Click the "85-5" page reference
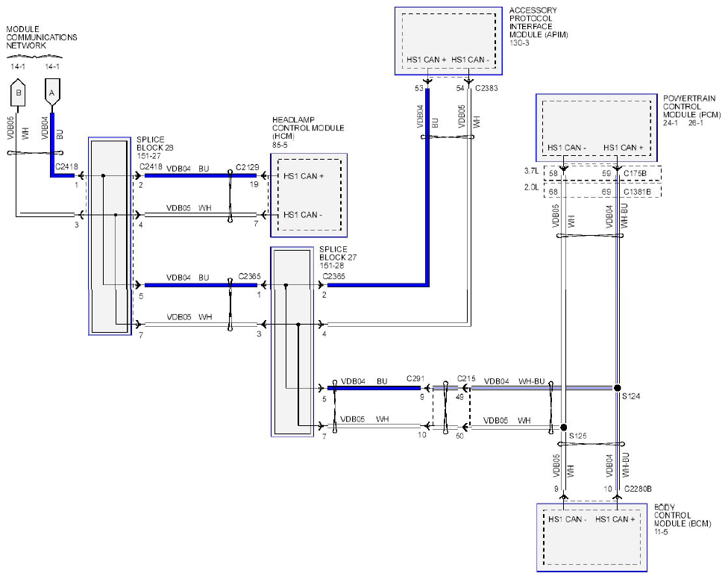 (280, 145)
